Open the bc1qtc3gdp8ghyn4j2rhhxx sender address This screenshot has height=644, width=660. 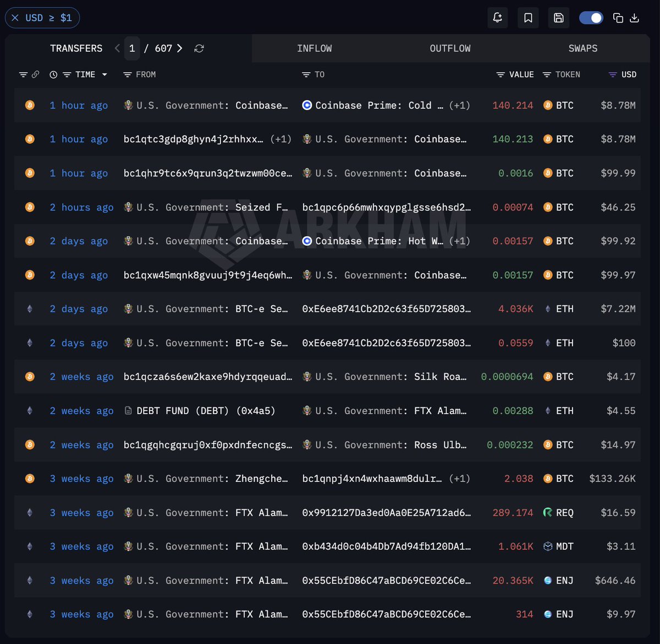pyautogui.click(x=194, y=139)
